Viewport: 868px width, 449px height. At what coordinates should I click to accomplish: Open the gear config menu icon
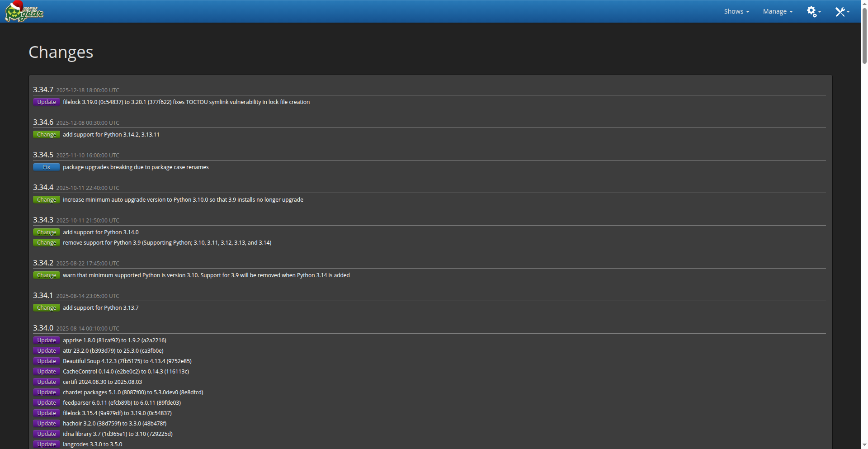coord(813,12)
